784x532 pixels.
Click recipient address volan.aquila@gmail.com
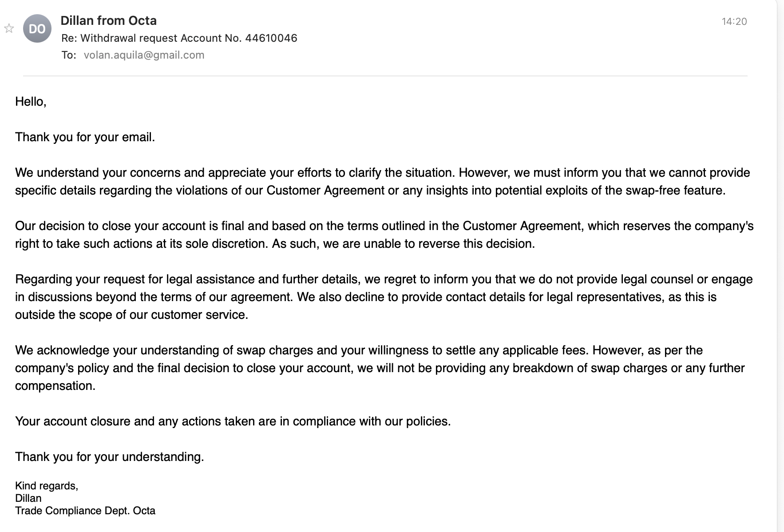(144, 55)
